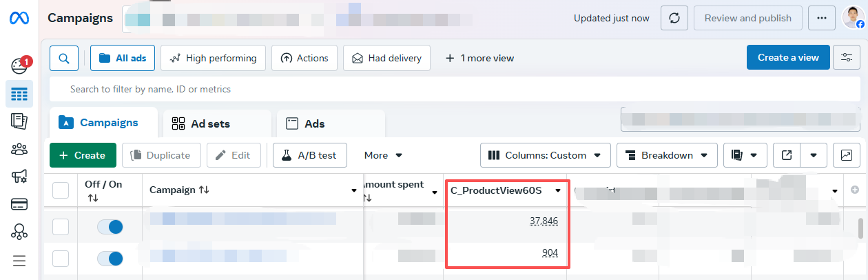
Task: Click the Meta logo icon
Action: (19, 19)
